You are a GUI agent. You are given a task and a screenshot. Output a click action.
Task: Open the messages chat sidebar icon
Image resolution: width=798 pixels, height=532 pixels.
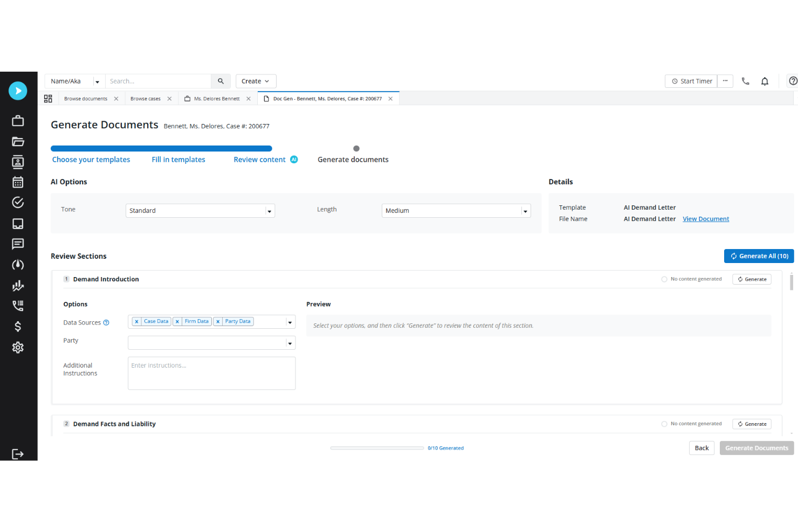18,244
